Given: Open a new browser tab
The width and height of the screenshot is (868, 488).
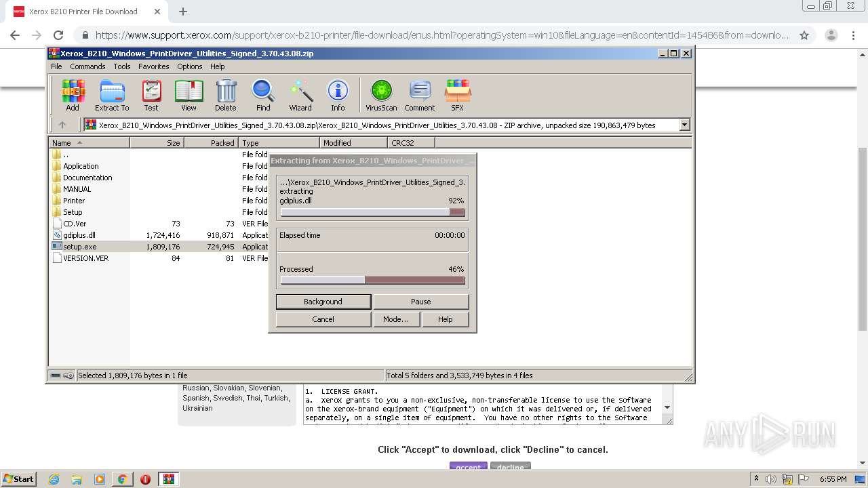Looking at the screenshot, I should tap(183, 12).
